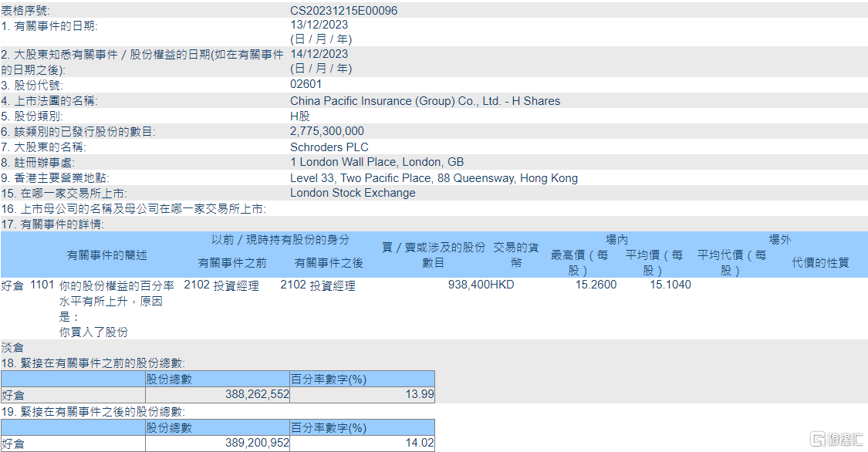Select the form serial number CS20231215E00096
This screenshot has width=868, height=452.
tap(345, 10)
